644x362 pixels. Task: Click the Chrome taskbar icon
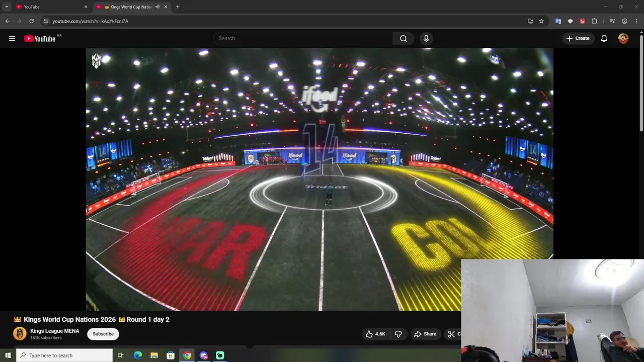pyautogui.click(x=187, y=355)
